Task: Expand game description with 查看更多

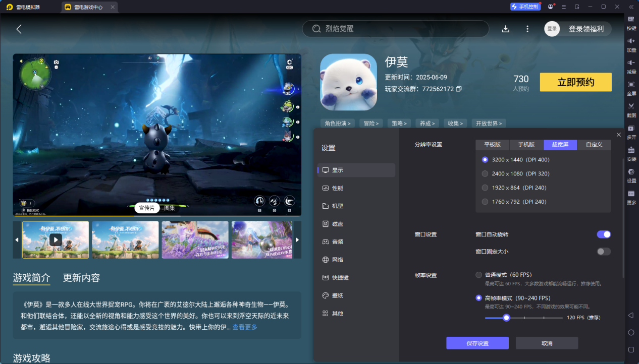Action: [245, 327]
